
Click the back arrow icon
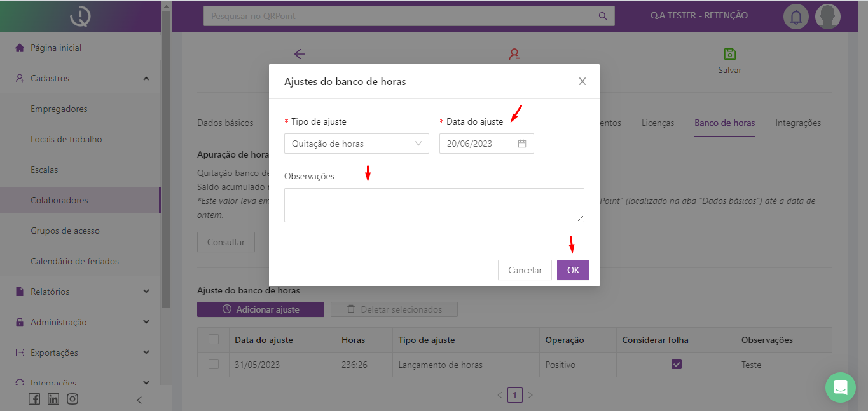pos(300,54)
